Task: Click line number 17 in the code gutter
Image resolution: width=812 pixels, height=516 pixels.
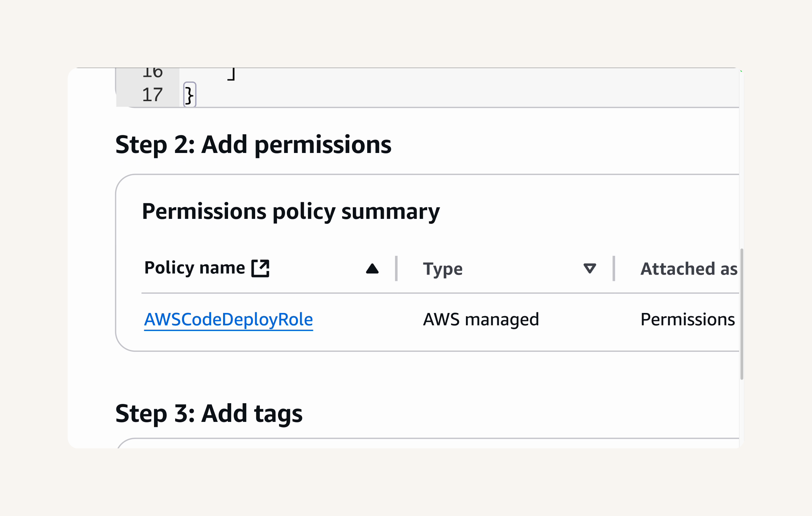Action: pos(153,95)
